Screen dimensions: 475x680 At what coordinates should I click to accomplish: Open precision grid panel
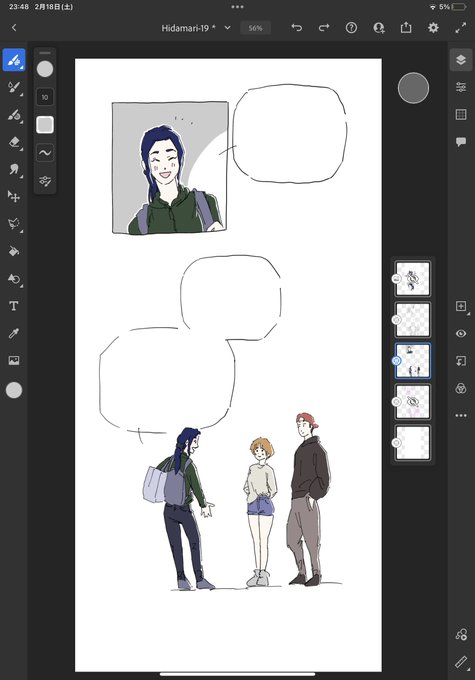(461, 114)
